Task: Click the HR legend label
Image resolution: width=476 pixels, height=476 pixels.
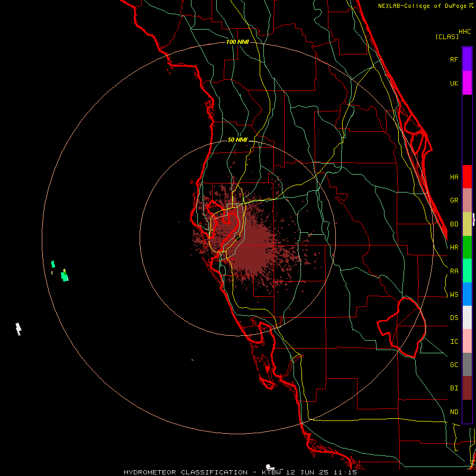Action: 454,248
